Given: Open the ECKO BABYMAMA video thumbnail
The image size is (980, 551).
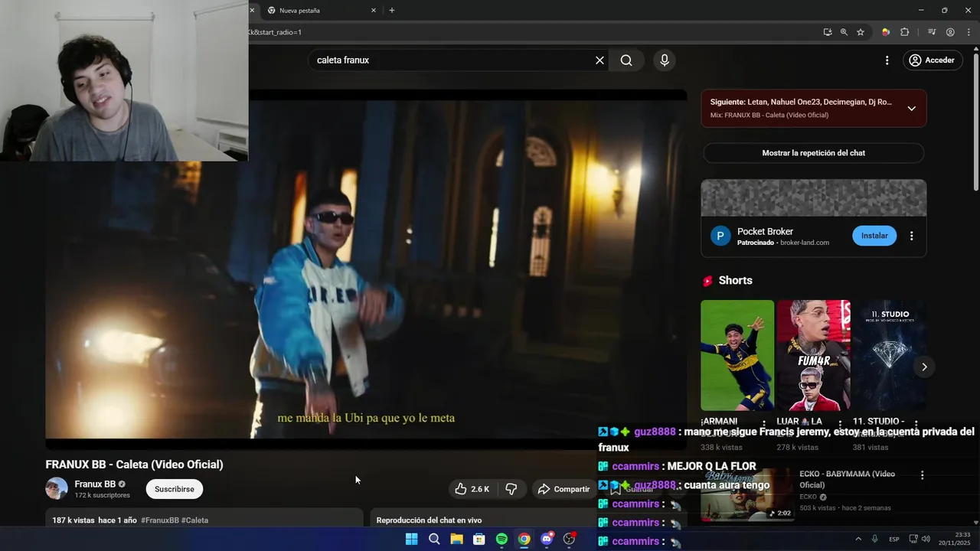Looking at the screenshot, I should (747, 494).
